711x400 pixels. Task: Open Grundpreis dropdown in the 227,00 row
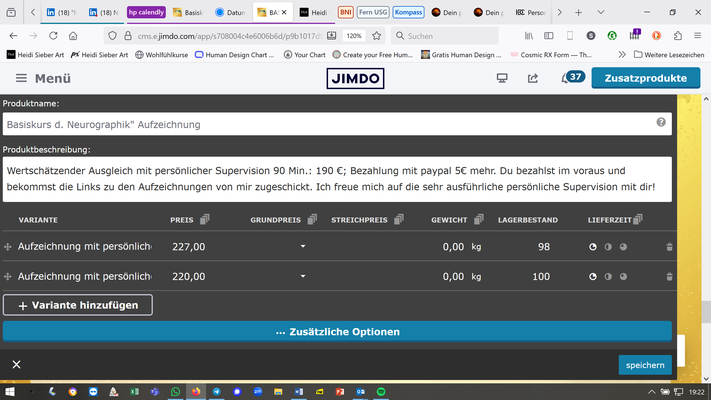click(x=303, y=246)
